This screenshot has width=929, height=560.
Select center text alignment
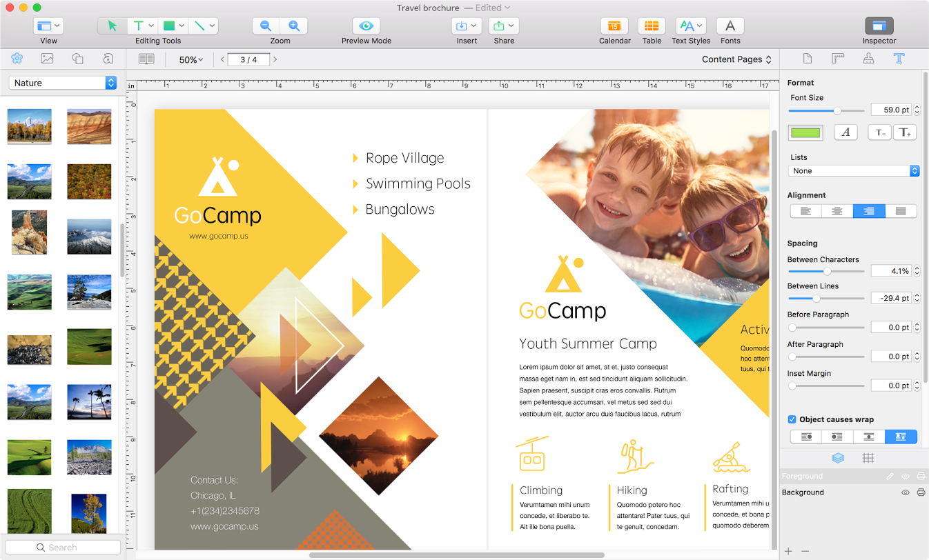click(837, 212)
